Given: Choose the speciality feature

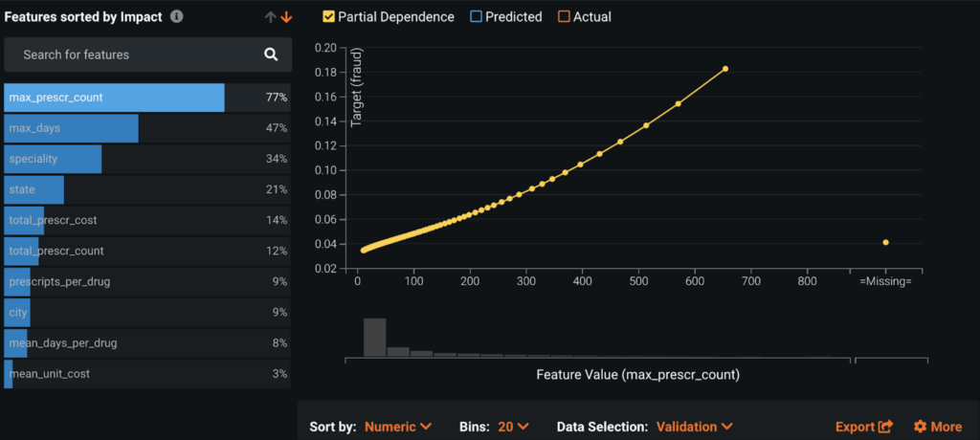Looking at the screenshot, I should 147,159.
